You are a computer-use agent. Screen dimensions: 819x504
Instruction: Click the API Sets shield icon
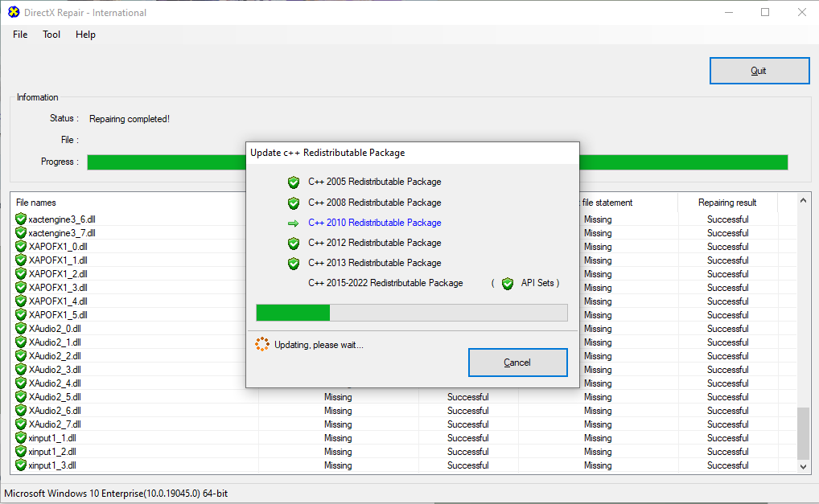[x=507, y=284]
